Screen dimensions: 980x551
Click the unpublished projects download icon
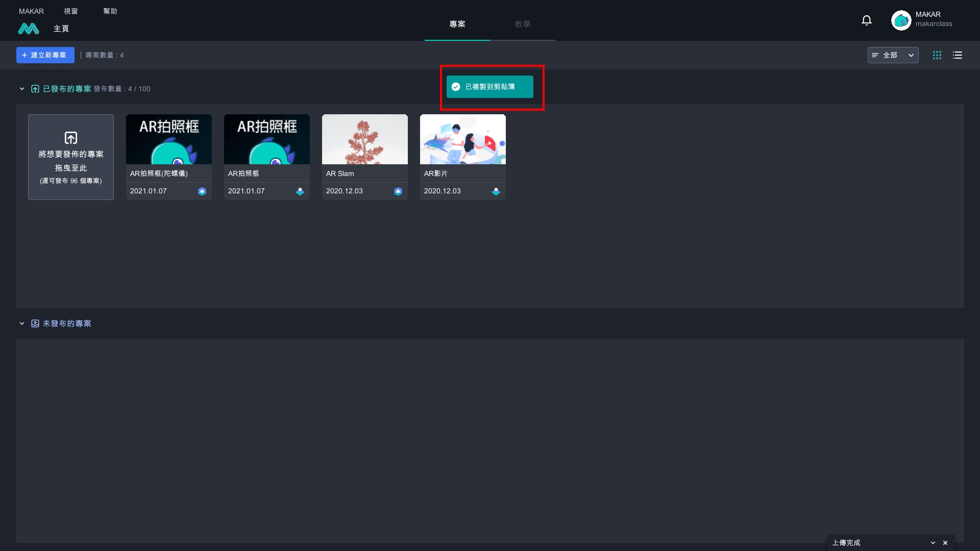[35, 323]
